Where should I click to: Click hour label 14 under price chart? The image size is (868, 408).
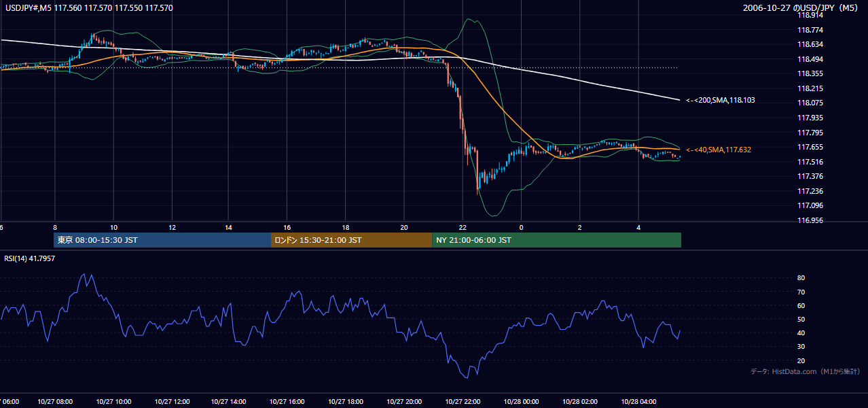coord(230,227)
